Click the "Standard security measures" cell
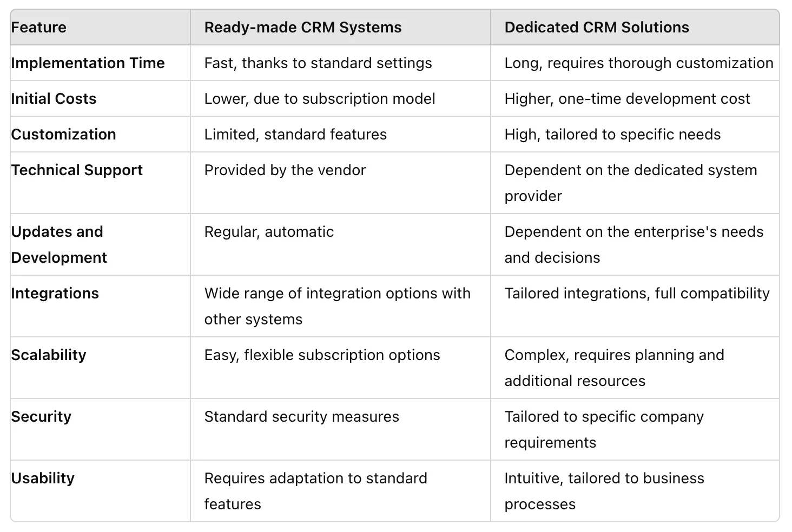 (x=301, y=417)
